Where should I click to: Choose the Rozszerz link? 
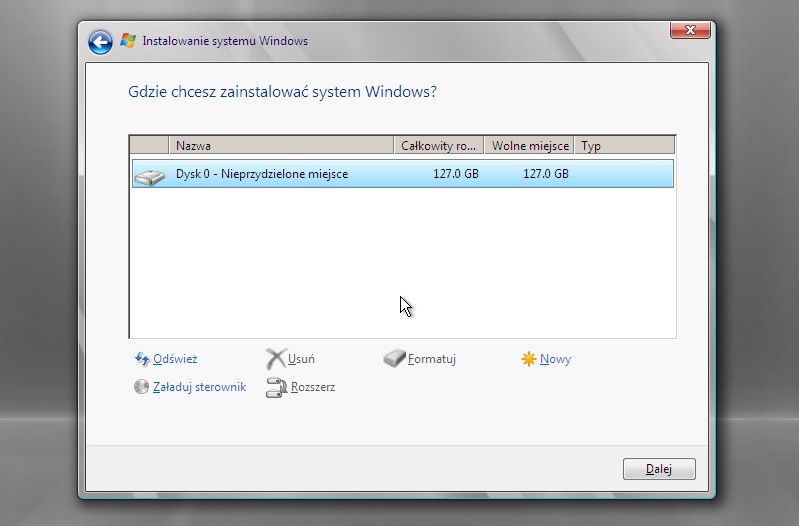[x=313, y=387]
